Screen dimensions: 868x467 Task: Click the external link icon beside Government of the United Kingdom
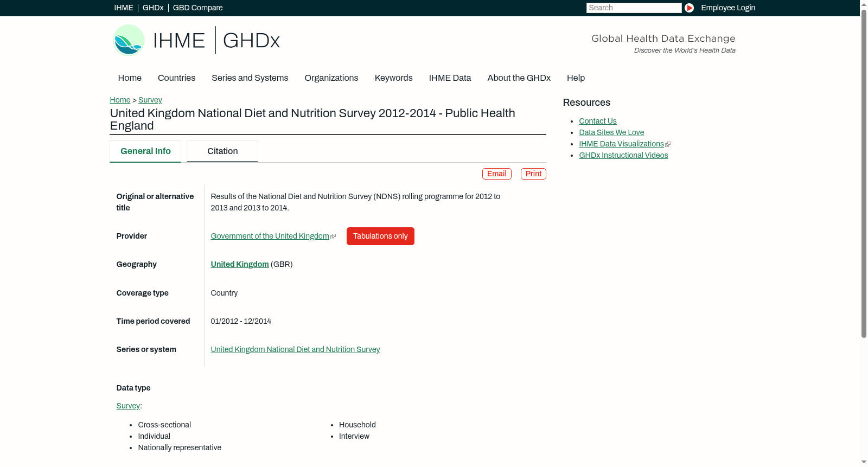(x=333, y=236)
